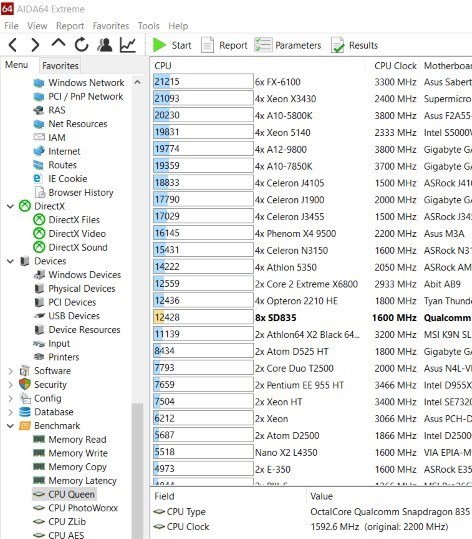
Task: Select the CPU Queen benchmark
Action: click(x=71, y=494)
